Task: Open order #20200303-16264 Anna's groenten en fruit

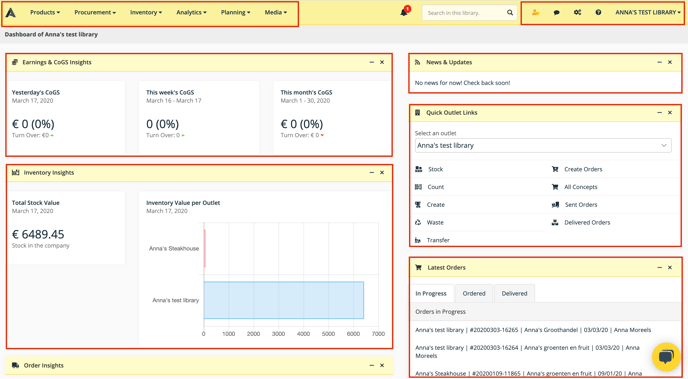Action: point(527,351)
